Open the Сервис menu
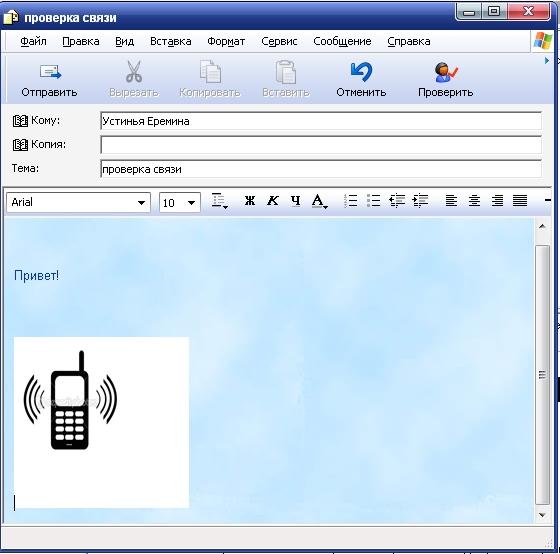This screenshot has height=554, width=560. [279, 41]
